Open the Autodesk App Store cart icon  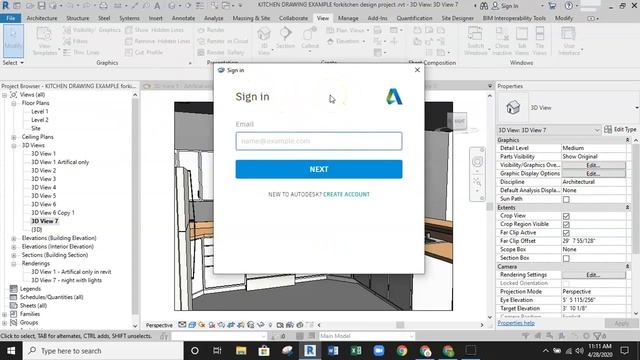click(552, 6)
